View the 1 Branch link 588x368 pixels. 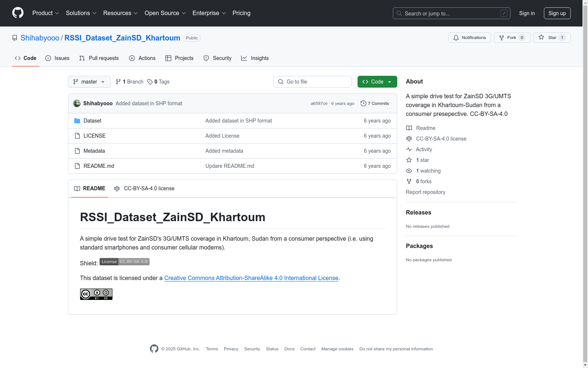(x=129, y=82)
